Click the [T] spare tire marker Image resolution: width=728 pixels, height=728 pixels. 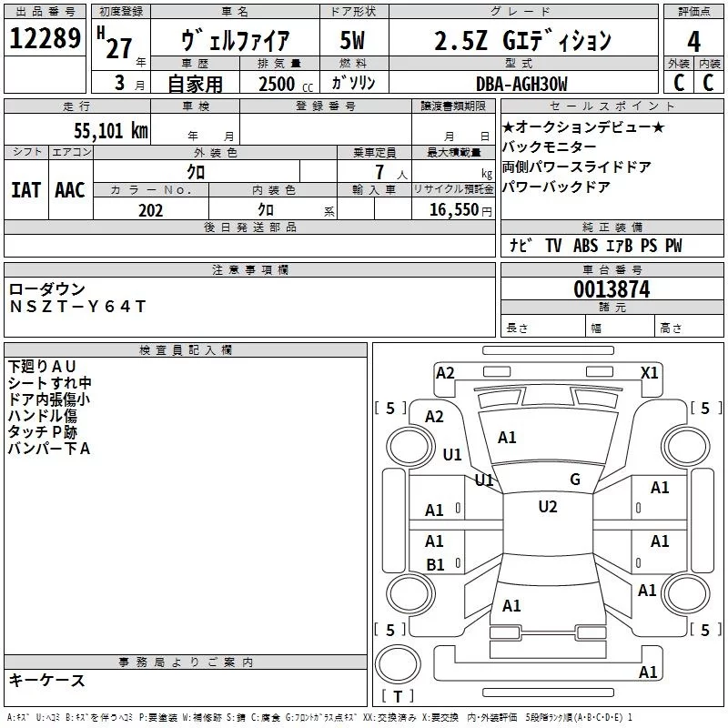(398, 697)
